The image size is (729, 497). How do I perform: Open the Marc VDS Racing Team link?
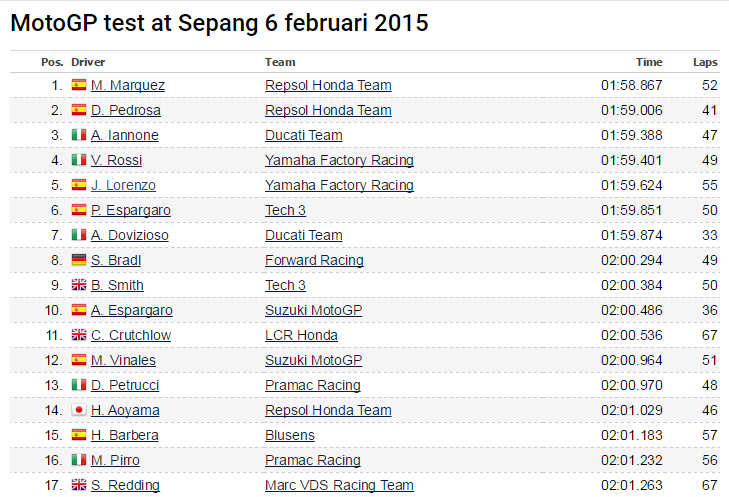(x=339, y=486)
